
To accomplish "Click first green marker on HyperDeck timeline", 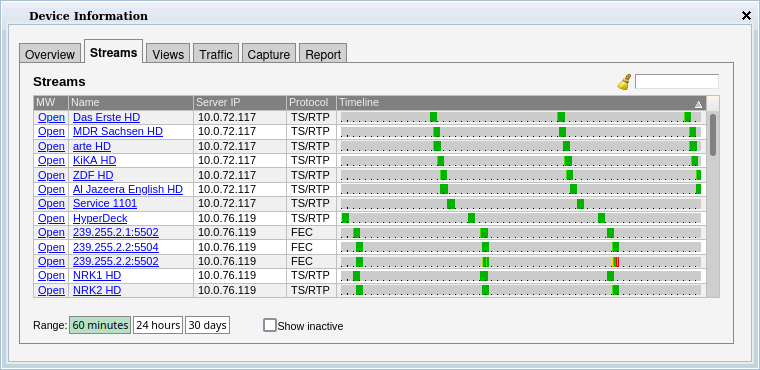I will click(345, 218).
